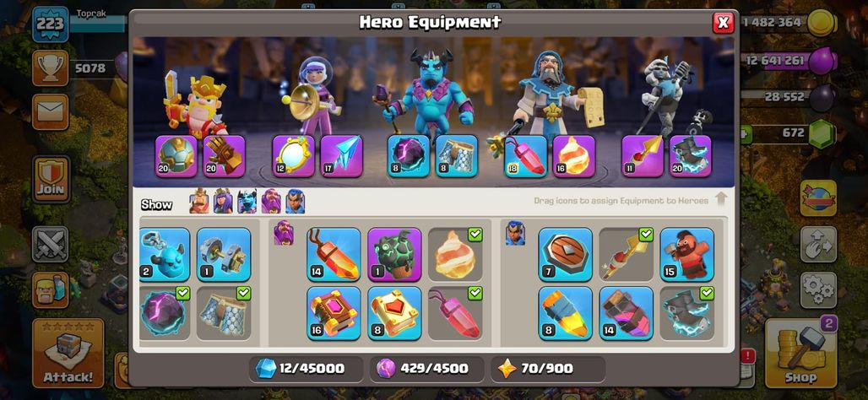This screenshot has height=400, width=868.
Task: Tap the equipped Fireball checkmark tile
Action: pyautogui.click(x=455, y=255)
